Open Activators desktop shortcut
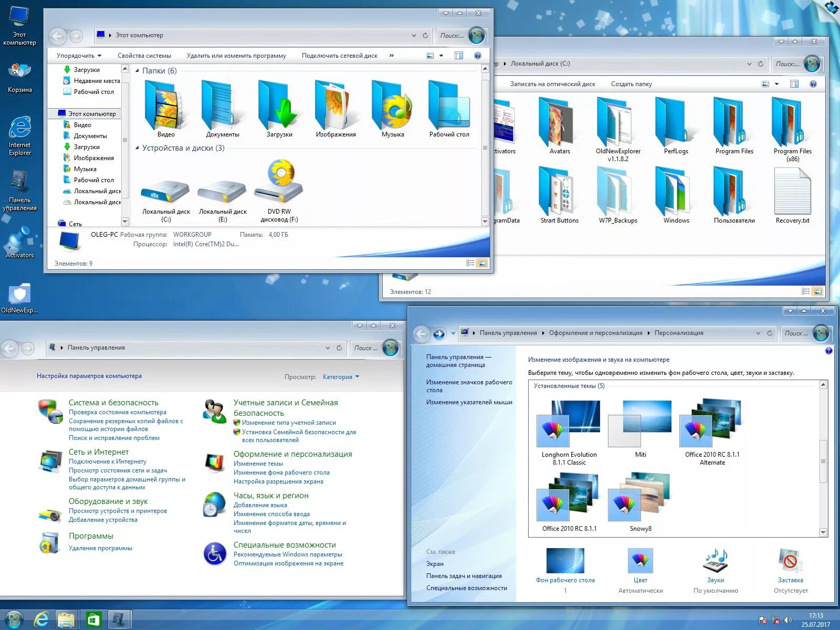The height and width of the screenshot is (630, 840). 19,242
